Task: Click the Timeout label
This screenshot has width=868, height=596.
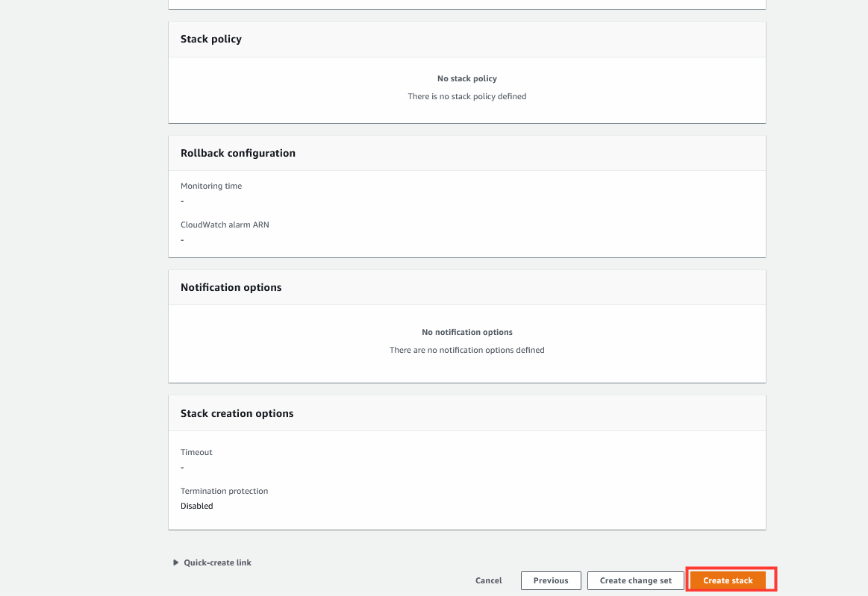Action: [196, 452]
